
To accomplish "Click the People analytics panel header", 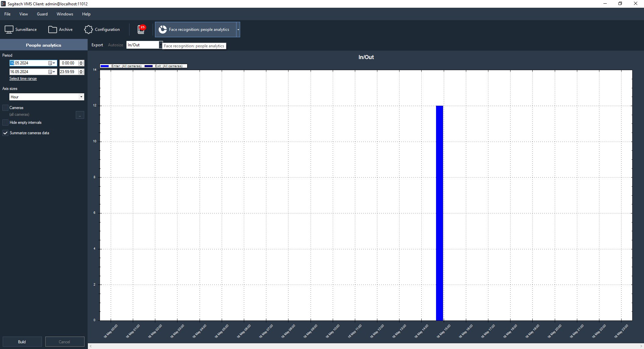I will pos(44,45).
